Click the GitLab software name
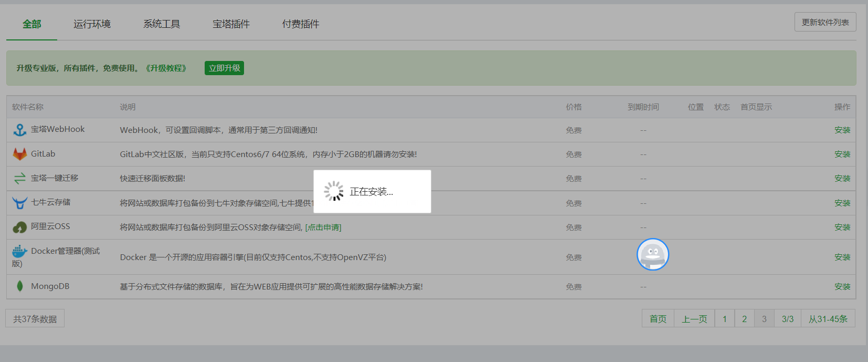 43,154
